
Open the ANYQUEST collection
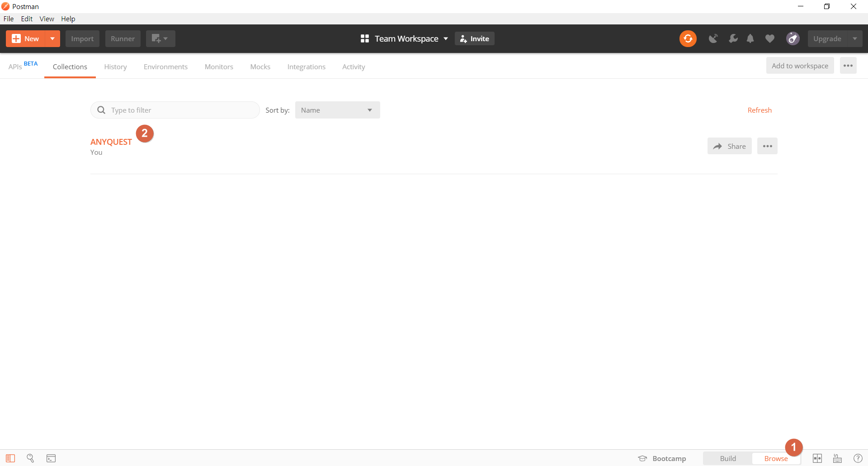tap(111, 142)
